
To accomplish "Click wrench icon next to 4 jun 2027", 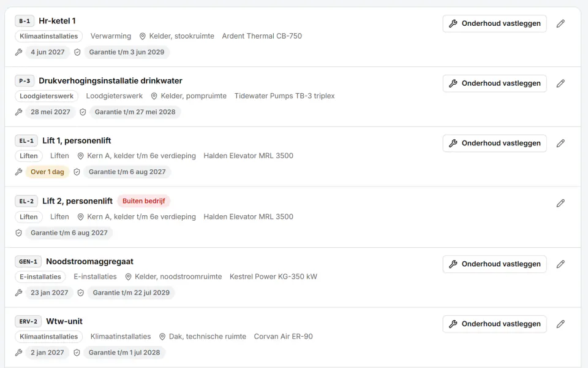I will click(19, 52).
